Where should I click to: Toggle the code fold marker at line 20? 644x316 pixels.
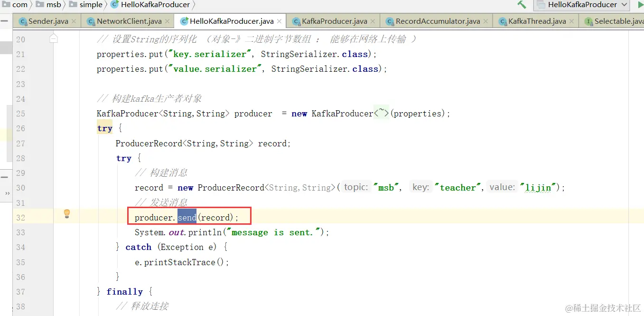(x=54, y=38)
